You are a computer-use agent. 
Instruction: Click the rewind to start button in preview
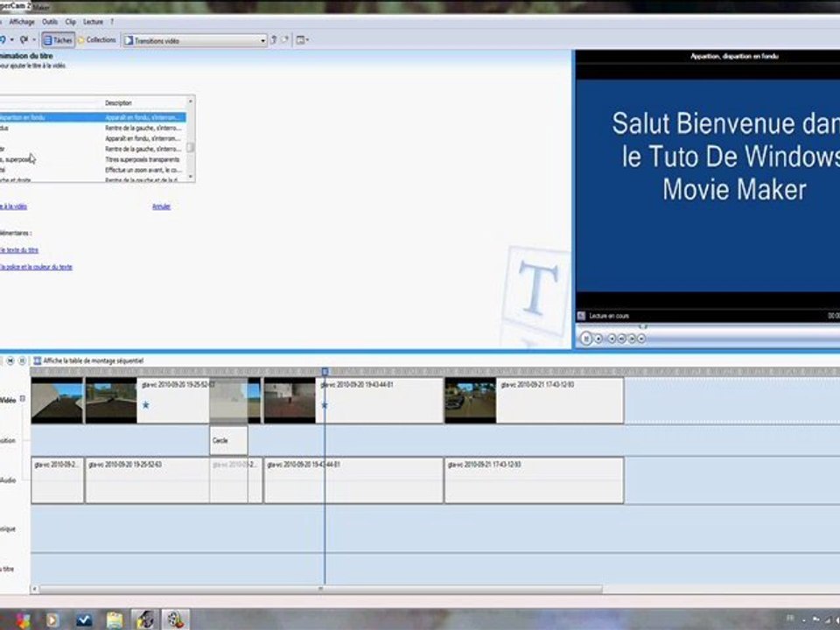(612, 339)
